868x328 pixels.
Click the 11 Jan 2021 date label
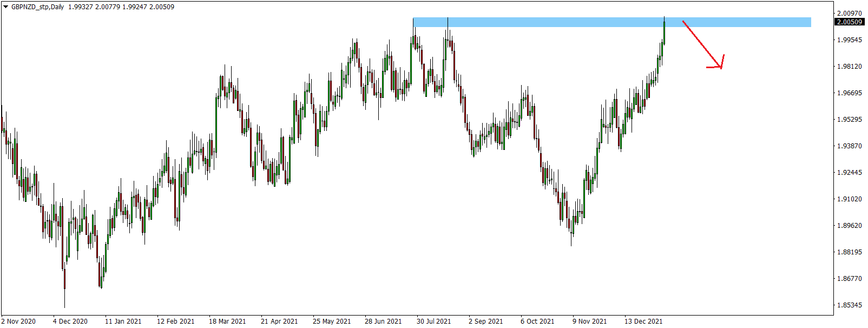pyautogui.click(x=123, y=321)
